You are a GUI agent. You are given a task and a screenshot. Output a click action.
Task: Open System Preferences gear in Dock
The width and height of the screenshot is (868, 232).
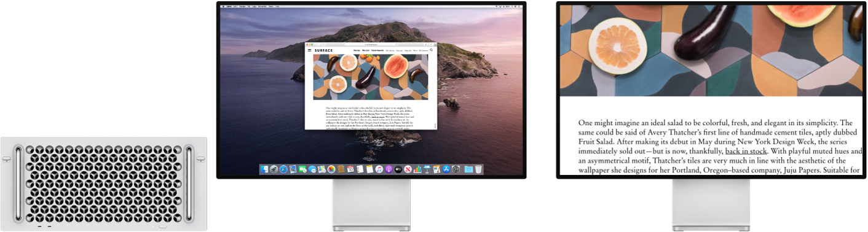coord(456,169)
